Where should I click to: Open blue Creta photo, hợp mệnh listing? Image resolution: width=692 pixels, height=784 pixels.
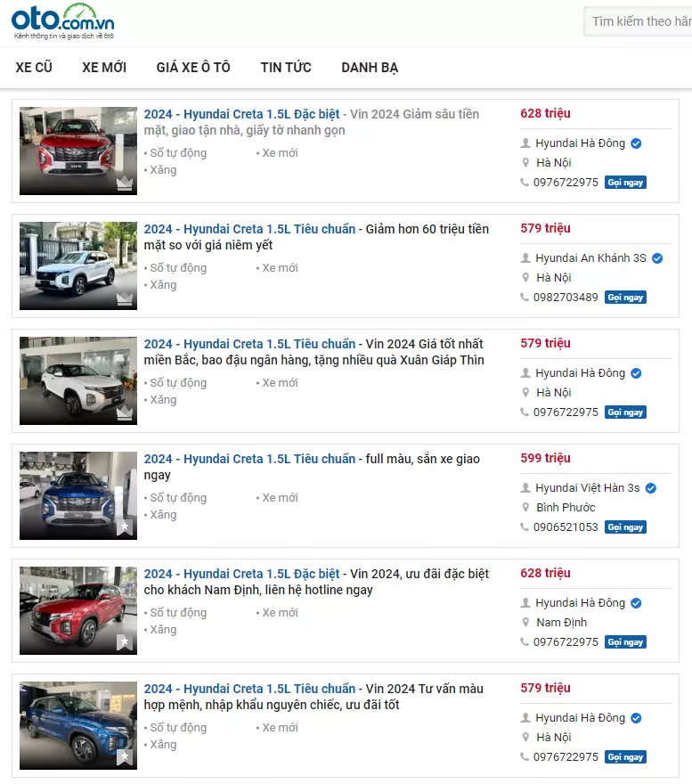[x=78, y=725]
